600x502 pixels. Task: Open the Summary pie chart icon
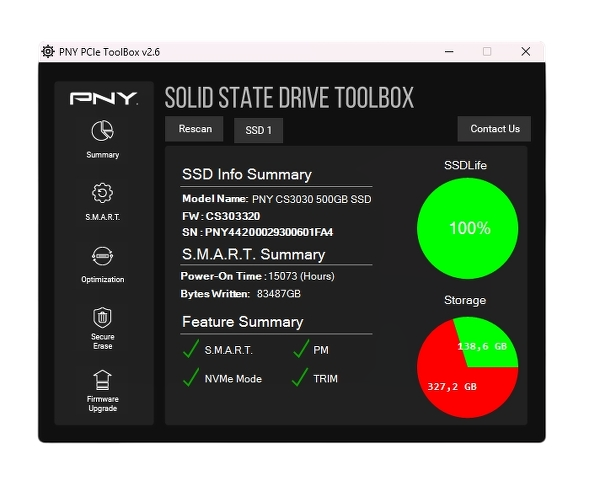click(x=102, y=131)
